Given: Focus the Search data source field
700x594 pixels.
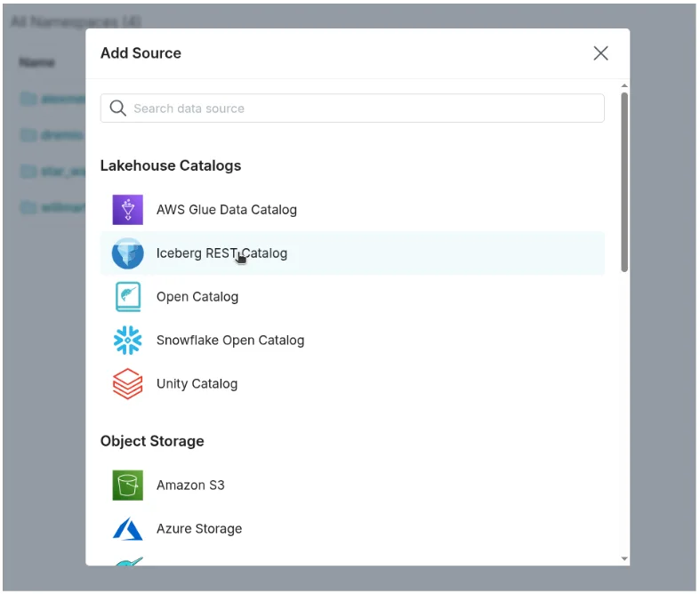Looking at the screenshot, I should tap(365, 108).
